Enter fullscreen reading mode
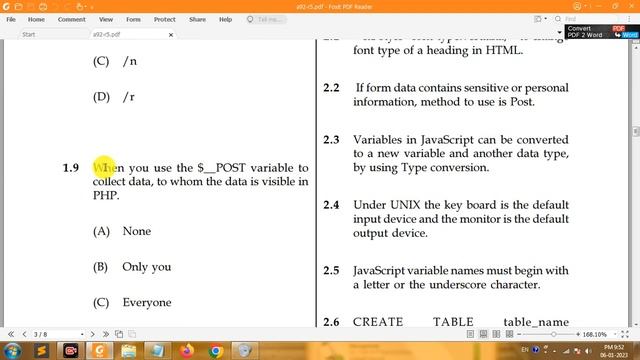This screenshot has width=640, height=360. coord(625,334)
